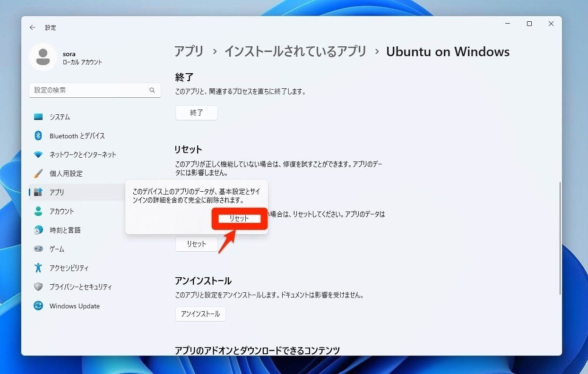Click the アンインストール section heading
588x374 pixels.
203,281
